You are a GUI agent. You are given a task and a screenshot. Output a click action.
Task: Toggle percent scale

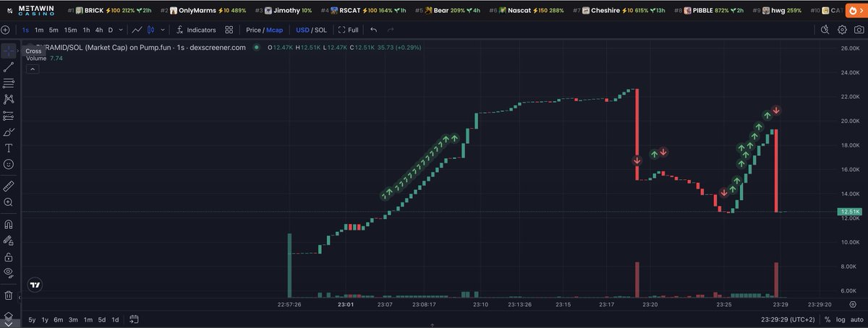tap(827, 319)
